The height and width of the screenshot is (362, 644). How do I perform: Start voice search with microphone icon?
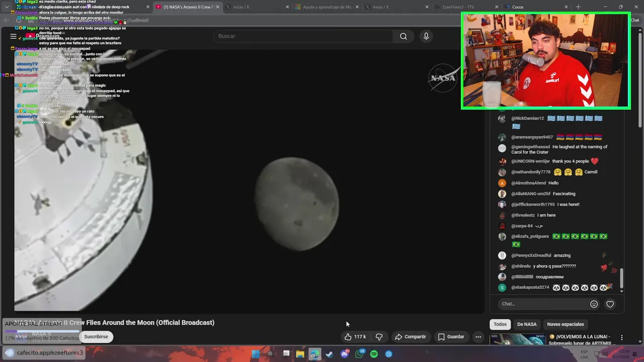coord(426,36)
